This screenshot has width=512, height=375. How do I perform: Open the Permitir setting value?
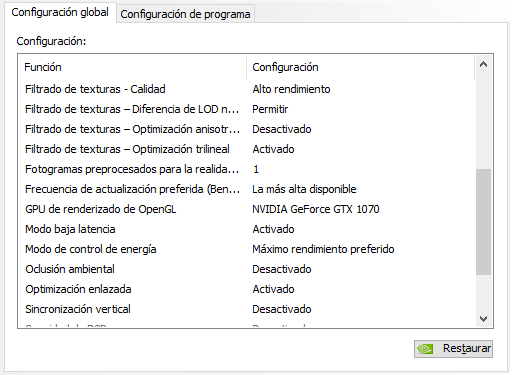click(x=270, y=109)
